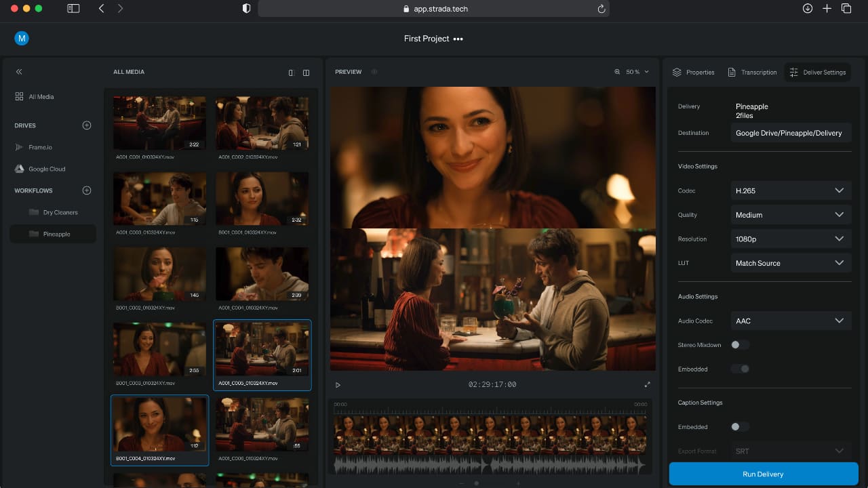Image resolution: width=868 pixels, height=488 pixels.
Task: Select the A001_C001_010324XY.mov thumbnail
Action: [x=159, y=123]
